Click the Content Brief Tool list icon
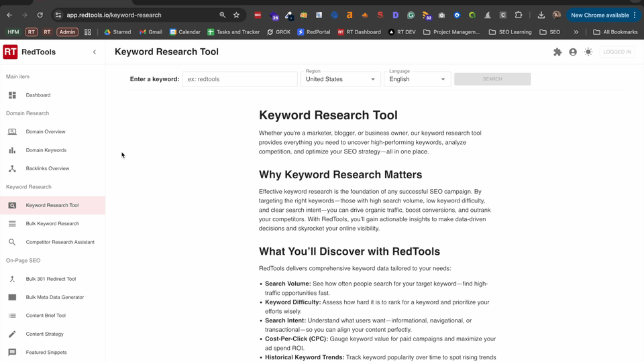Screen dimensions: 644x362 [12, 316]
